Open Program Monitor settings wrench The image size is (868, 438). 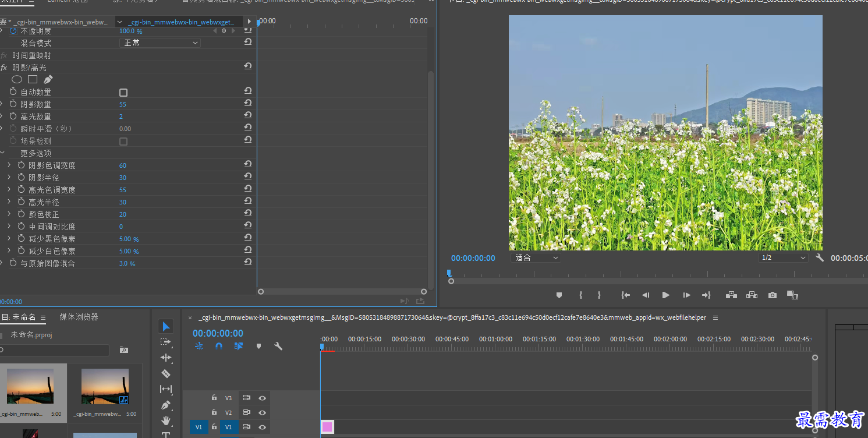click(820, 257)
